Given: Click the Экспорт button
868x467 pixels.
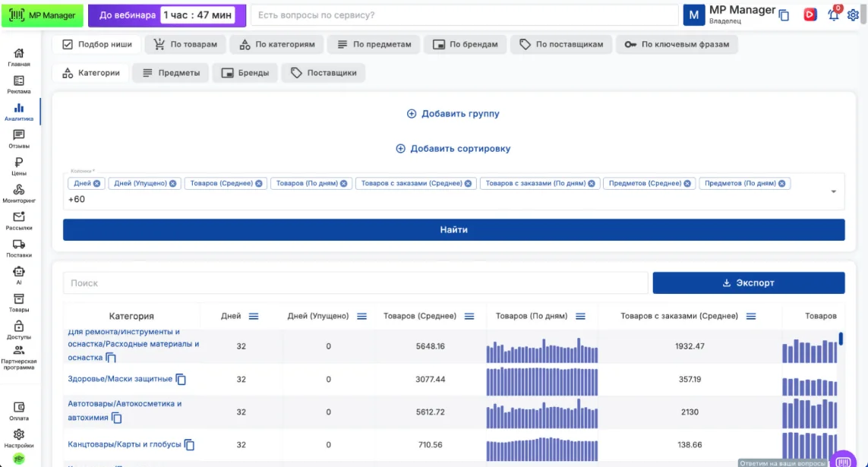Looking at the screenshot, I should [748, 283].
